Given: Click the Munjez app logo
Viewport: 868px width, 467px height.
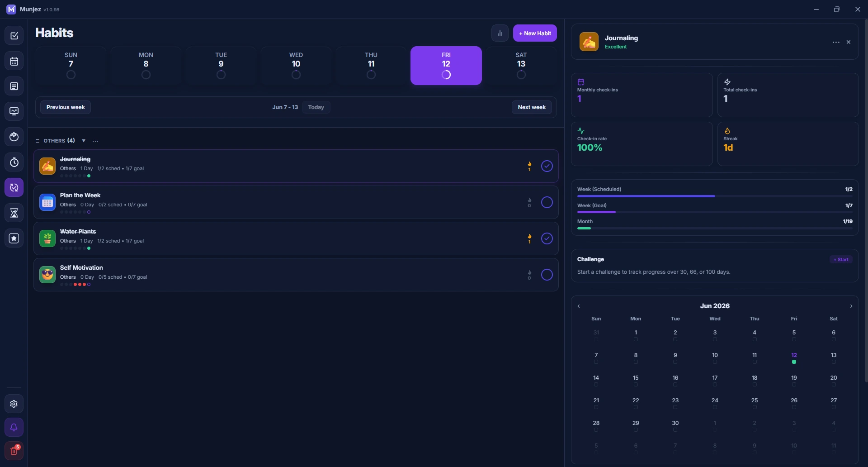Looking at the screenshot, I should (11, 9).
